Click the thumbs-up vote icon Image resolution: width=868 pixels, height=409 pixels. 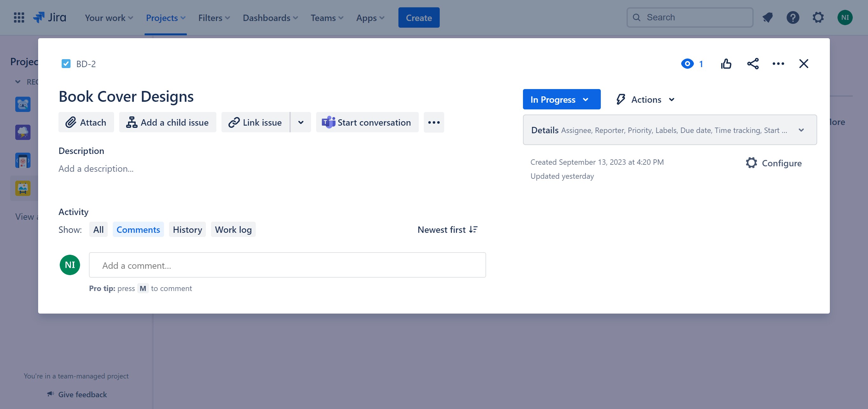726,64
